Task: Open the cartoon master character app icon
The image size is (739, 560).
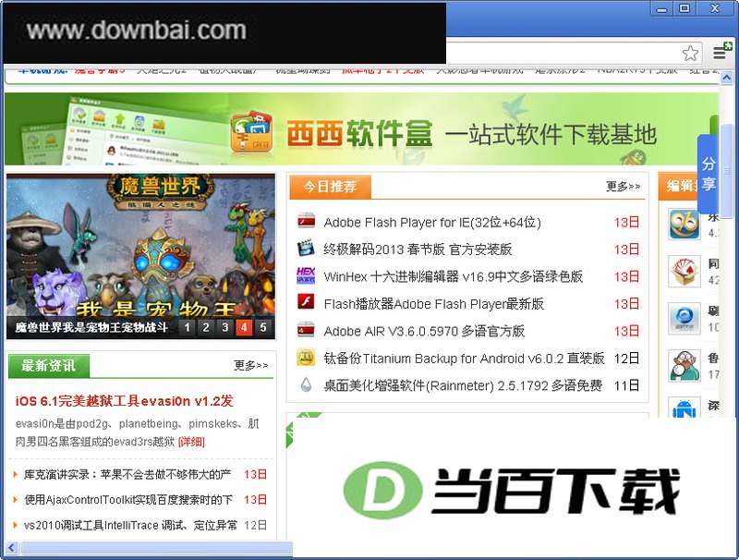Action: point(684,365)
